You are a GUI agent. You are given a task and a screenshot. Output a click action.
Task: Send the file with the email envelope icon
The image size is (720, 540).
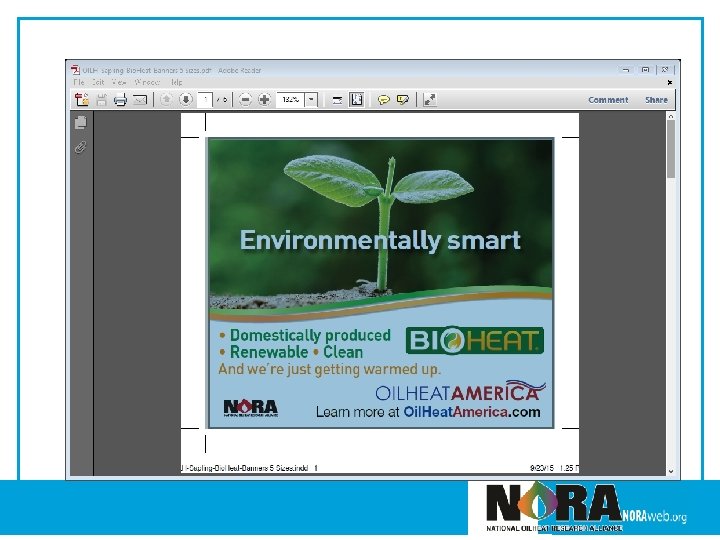point(140,99)
